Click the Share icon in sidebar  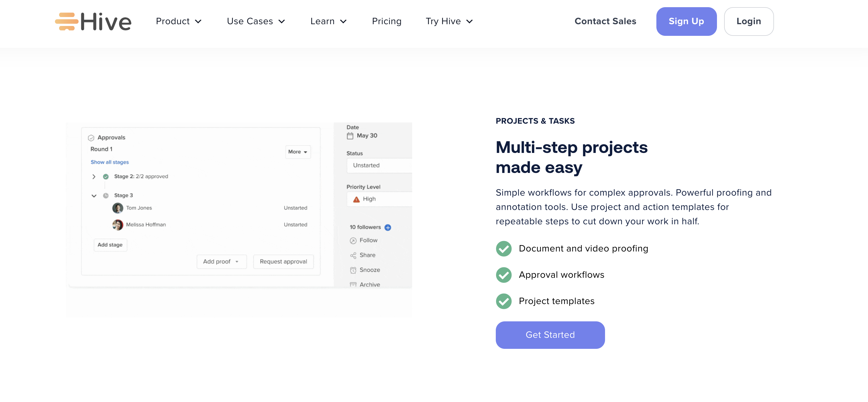(353, 255)
